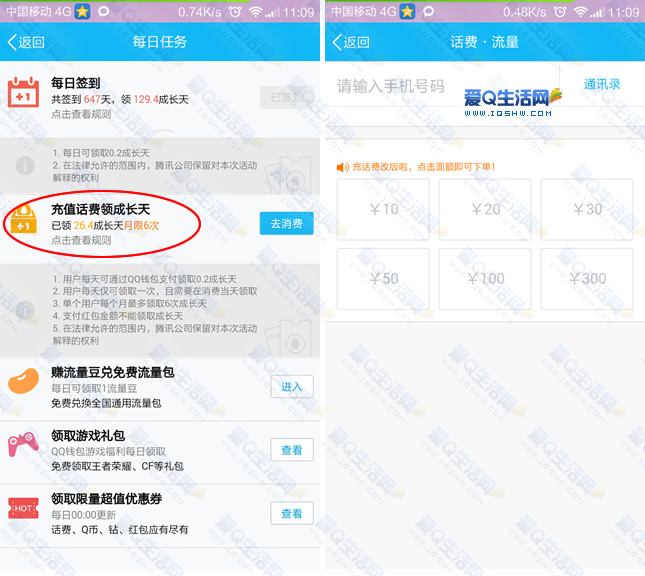Select the ¥50 recharge amount
Image resolution: width=645 pixels, height=576 pixels.
click(x=383, y=279)
